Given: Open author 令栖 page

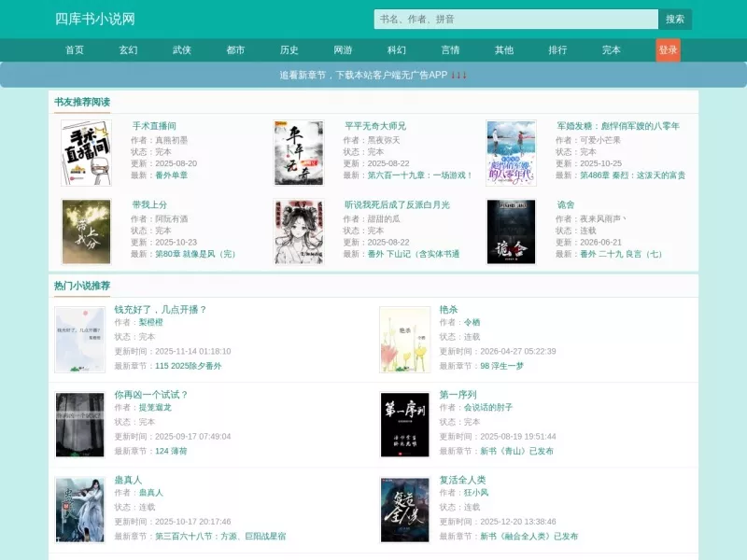Looking at the screenshot, I should pos(472,322).
